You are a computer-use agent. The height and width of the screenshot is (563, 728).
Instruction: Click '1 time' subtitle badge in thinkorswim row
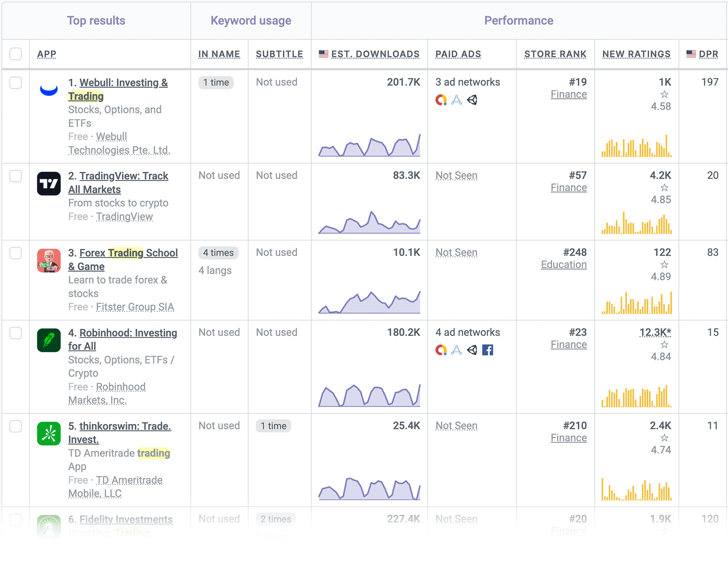tap(273, 426)
